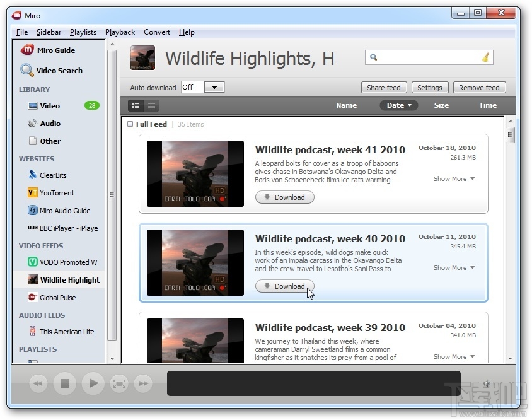
Task: Click the 35 Items count label
Action: [x=191, y=124]
